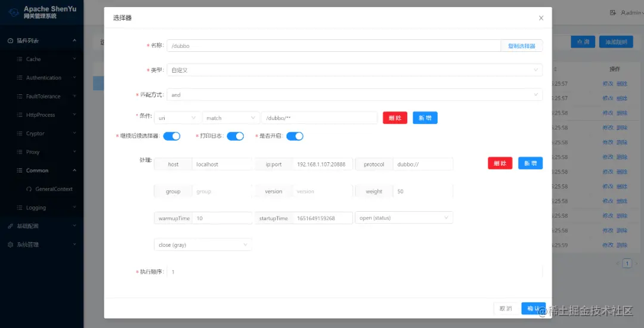Open the 匹配方式 dropdown showing and

coord(354,95)
